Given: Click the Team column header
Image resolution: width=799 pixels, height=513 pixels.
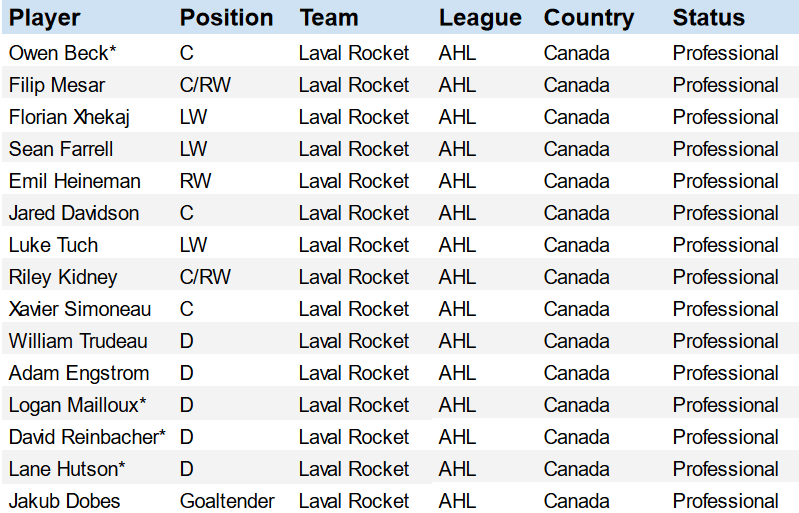Looking at the screenshot, I should (x=329, y=18).
